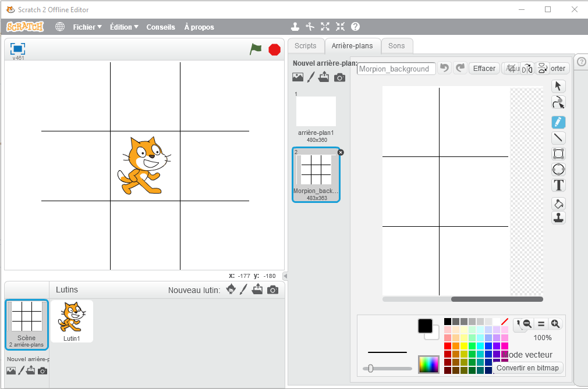Click Convertir en bitmap button
This screenshot has width=588, height=389.
tap(527, 367)
